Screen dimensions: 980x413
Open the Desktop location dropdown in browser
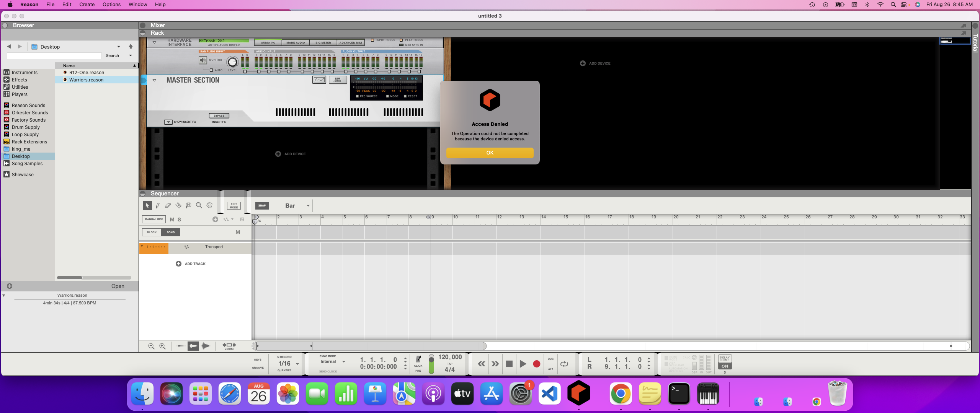119,47
